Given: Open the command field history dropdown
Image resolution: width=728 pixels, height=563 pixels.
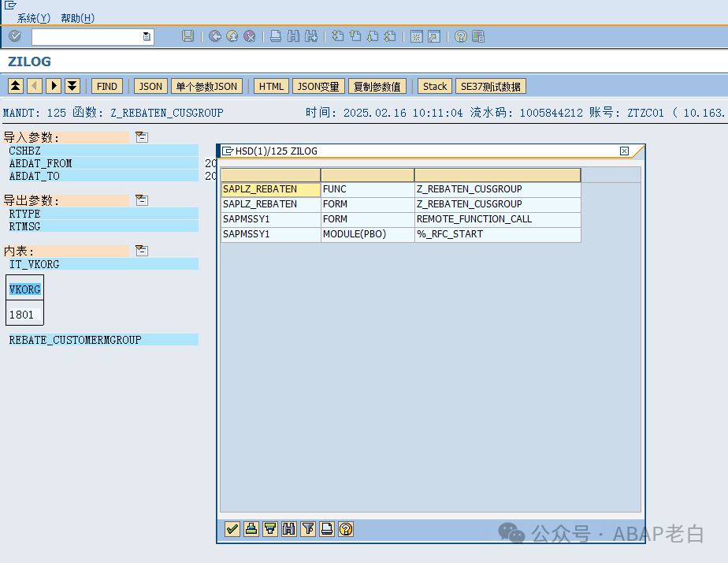Looking at the screenshot, I should point(147,36).
